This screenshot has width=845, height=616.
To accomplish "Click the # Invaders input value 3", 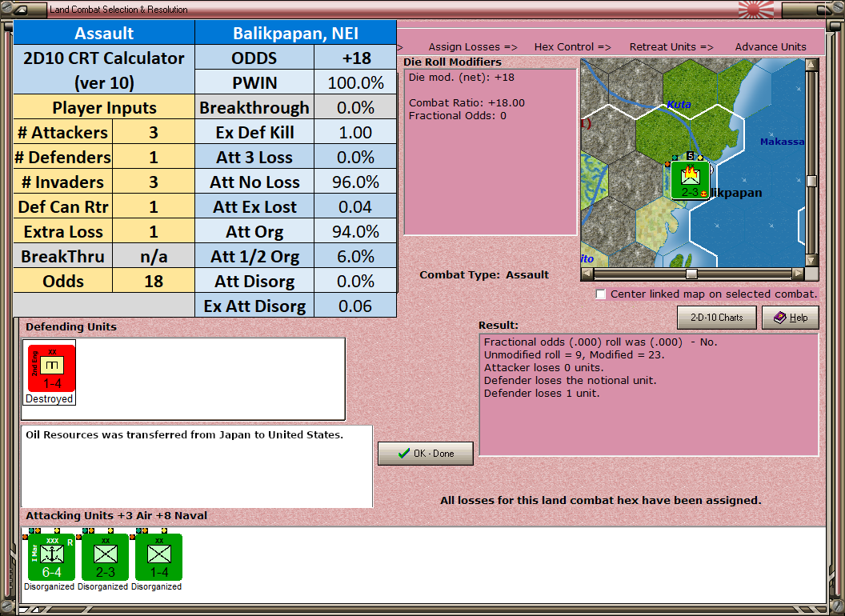I will click(154, 182).
